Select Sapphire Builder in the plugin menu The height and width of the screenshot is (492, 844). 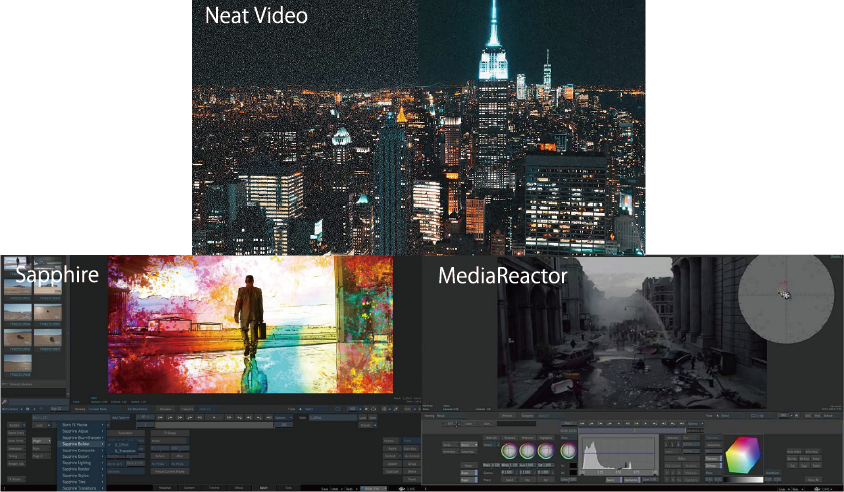(81, 444)
